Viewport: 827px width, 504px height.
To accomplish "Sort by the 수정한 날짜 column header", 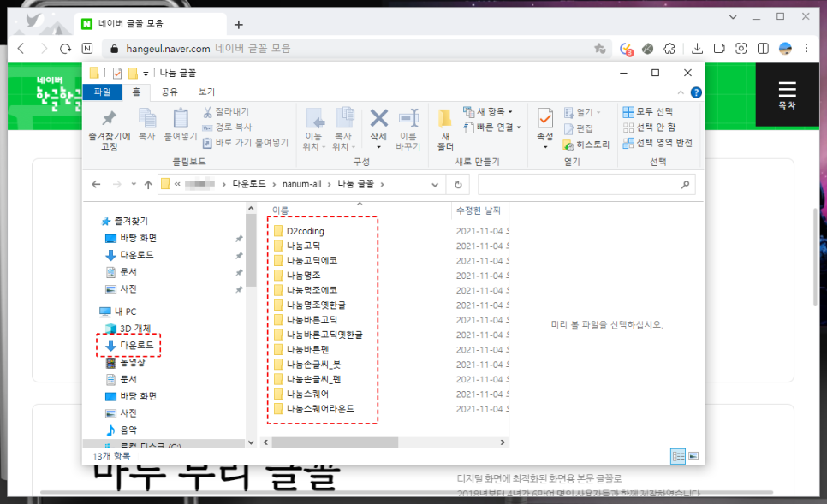I will (x=479, y=210).
